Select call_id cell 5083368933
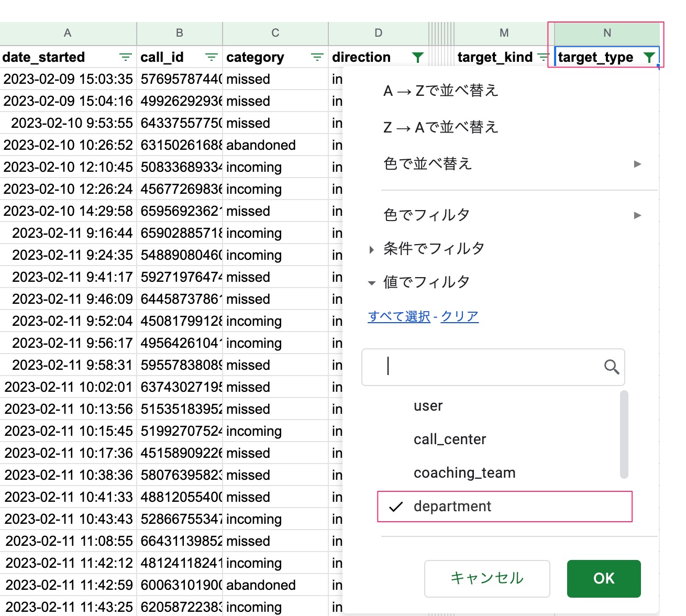The image size is (686, 616). coord(180,167)
